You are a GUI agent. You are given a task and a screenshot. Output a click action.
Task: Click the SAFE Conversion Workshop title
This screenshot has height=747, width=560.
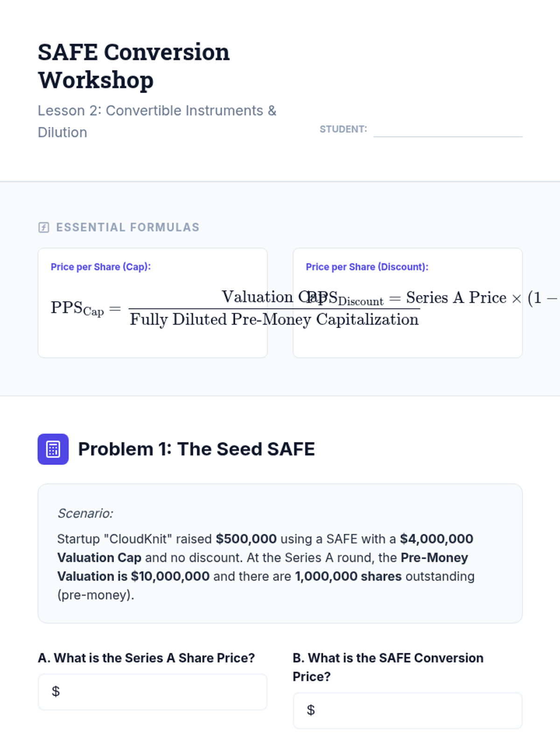tap(133, 66)
